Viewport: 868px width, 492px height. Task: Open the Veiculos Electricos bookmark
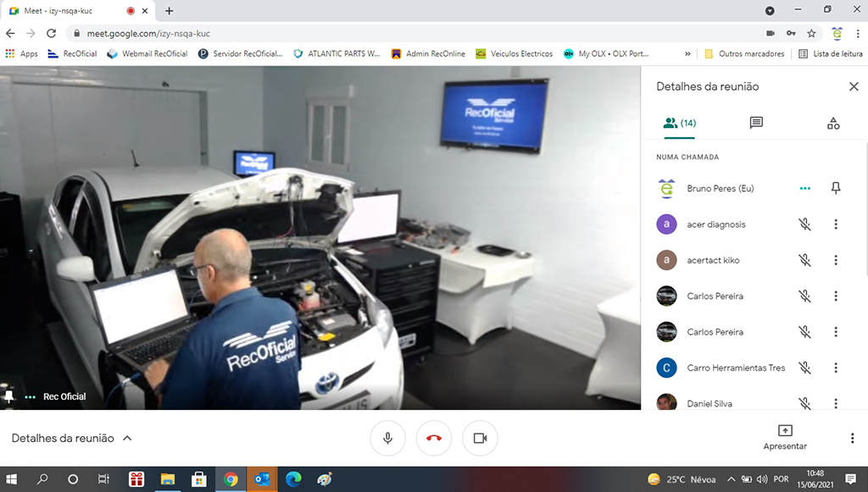pyautogui.click(x=515, y=53)
